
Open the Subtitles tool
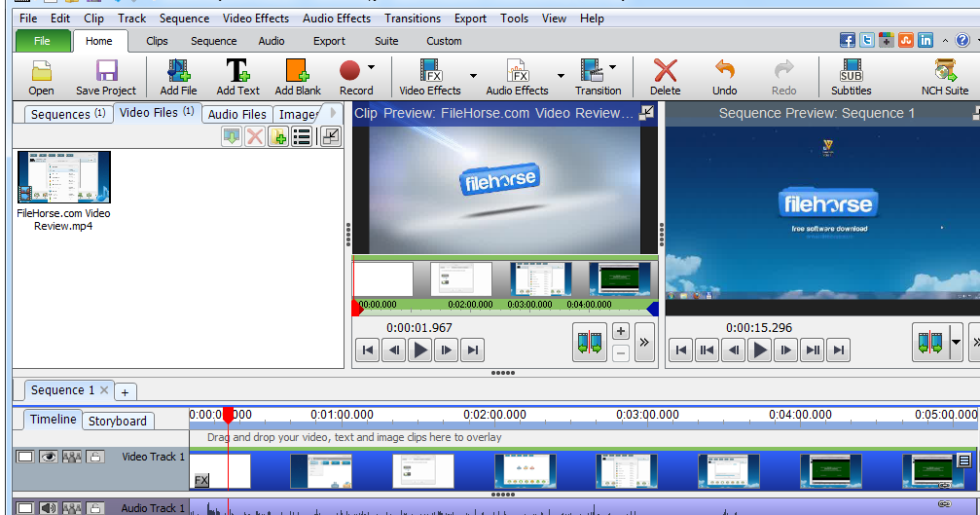click(x=852, y=71)
